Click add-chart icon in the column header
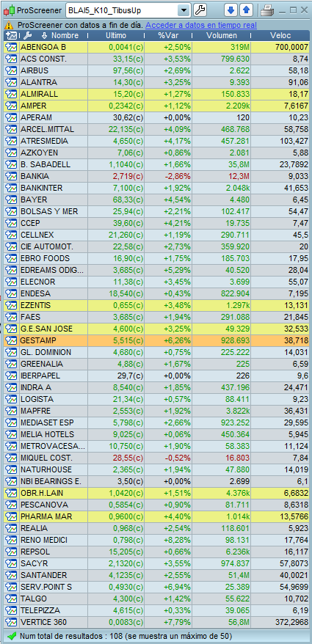Screen dimensions: 312x644 12,35
